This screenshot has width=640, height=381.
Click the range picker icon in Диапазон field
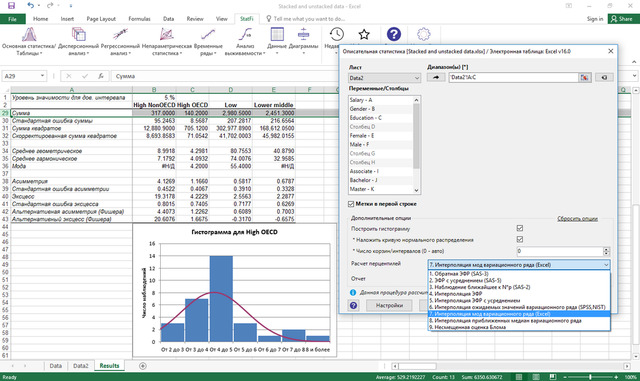coord(584,77)
